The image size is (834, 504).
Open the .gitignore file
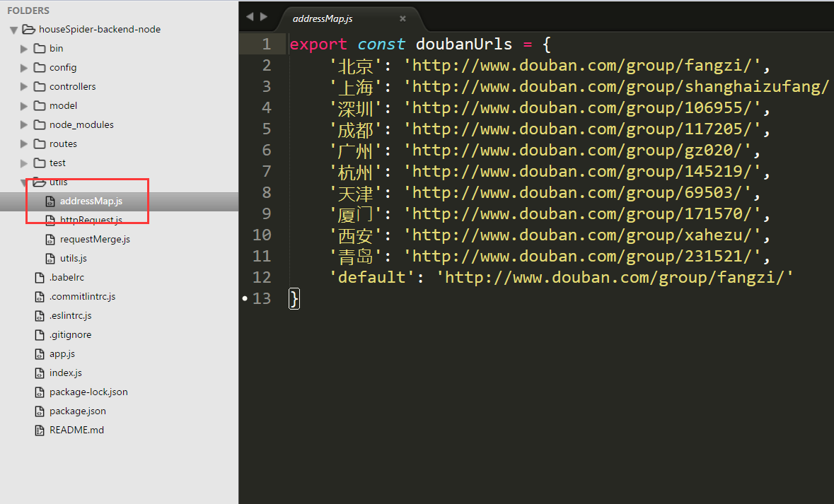(70, 335)
